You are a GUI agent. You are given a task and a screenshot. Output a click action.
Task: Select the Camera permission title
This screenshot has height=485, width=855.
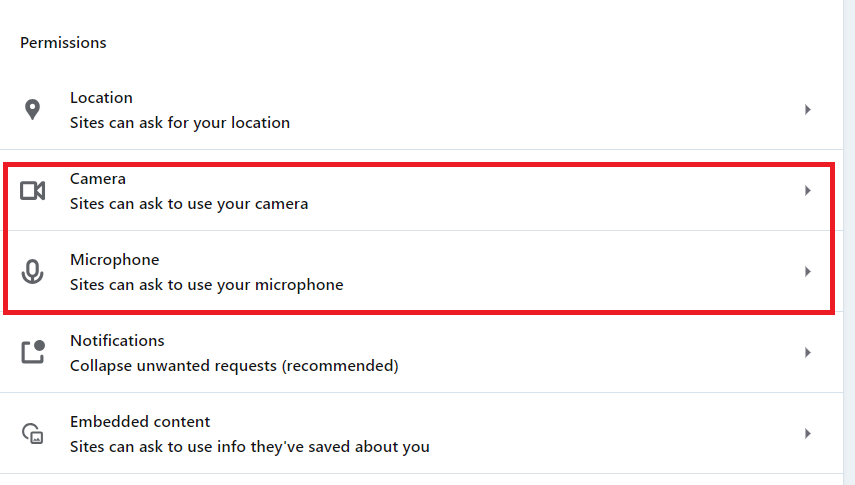click(98, 179)
